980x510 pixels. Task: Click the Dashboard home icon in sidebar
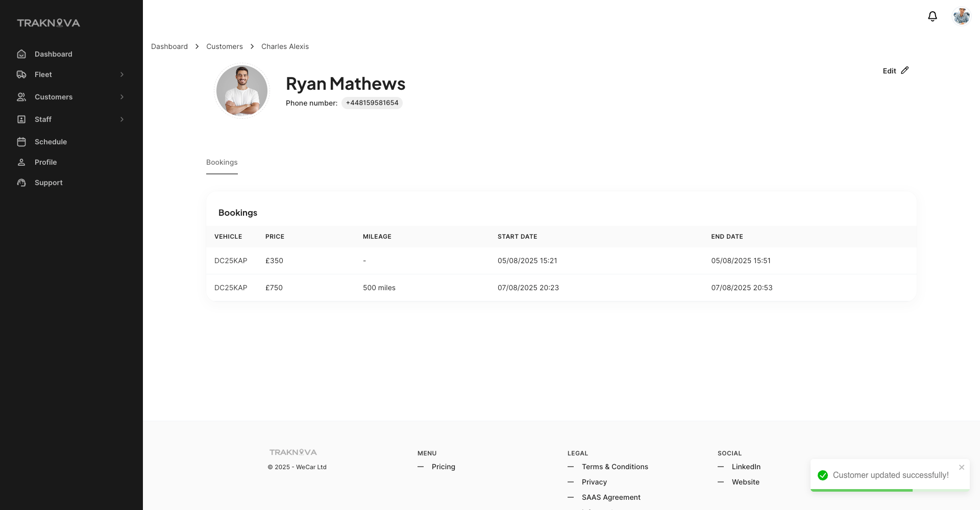(x=21, y=54)
